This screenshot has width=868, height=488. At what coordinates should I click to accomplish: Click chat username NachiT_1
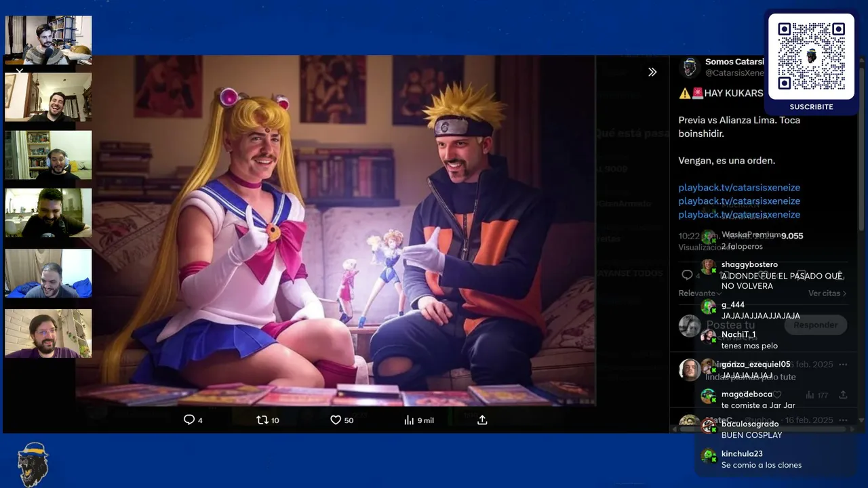click(738, 335)
